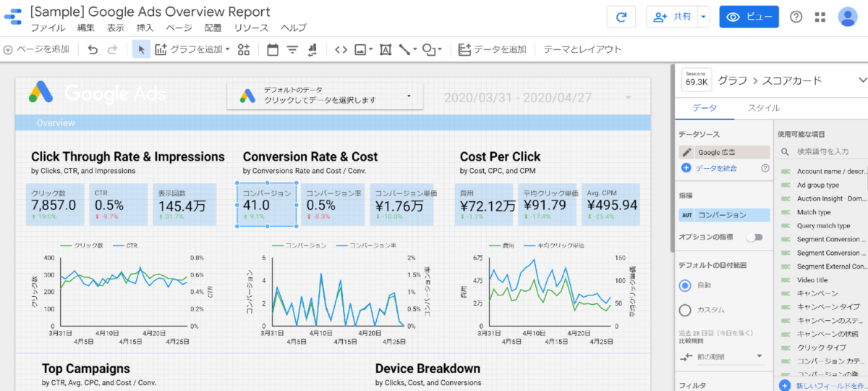
Task: Open the user account avatar
Action: 847,17
